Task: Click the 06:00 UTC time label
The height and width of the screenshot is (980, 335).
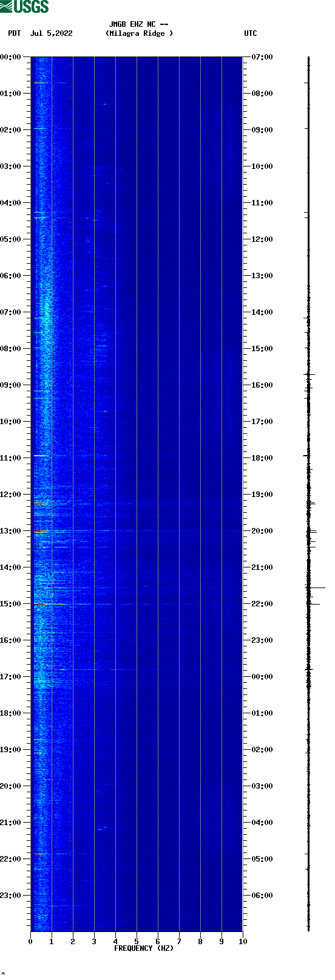Action: tap(262, 896)
